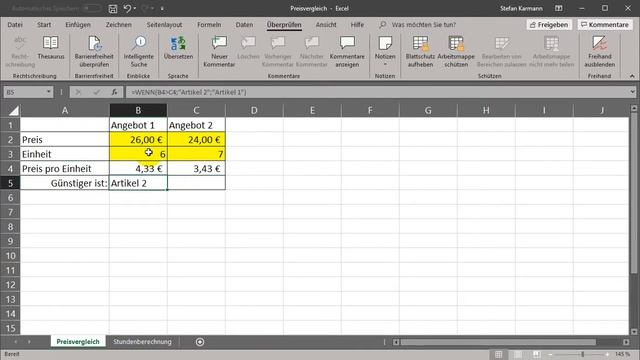
Task: Click the Kommentare button
Action: [605, 25]
